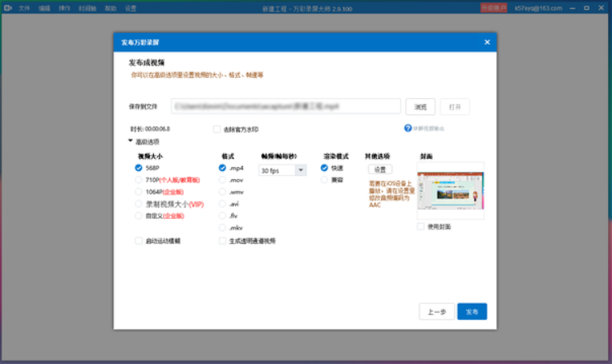Choose the .mkv format

pyautogui.click(x=222, y=228)
